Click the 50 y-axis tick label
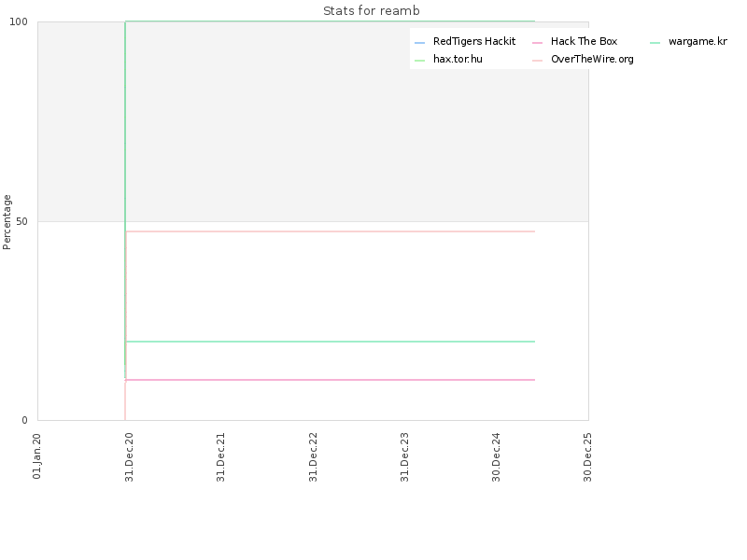This screenshot has width=747, height=560. 21,221
